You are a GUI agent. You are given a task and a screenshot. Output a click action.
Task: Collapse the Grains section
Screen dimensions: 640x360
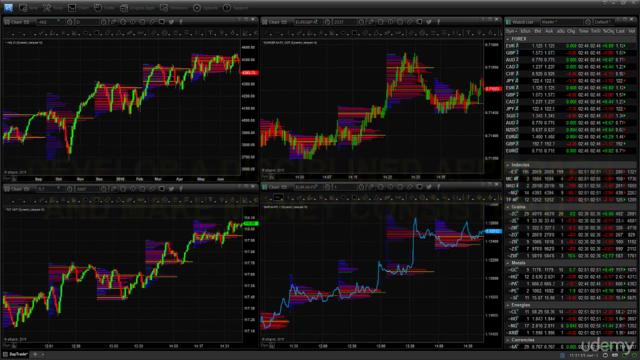tap(508, 207)
